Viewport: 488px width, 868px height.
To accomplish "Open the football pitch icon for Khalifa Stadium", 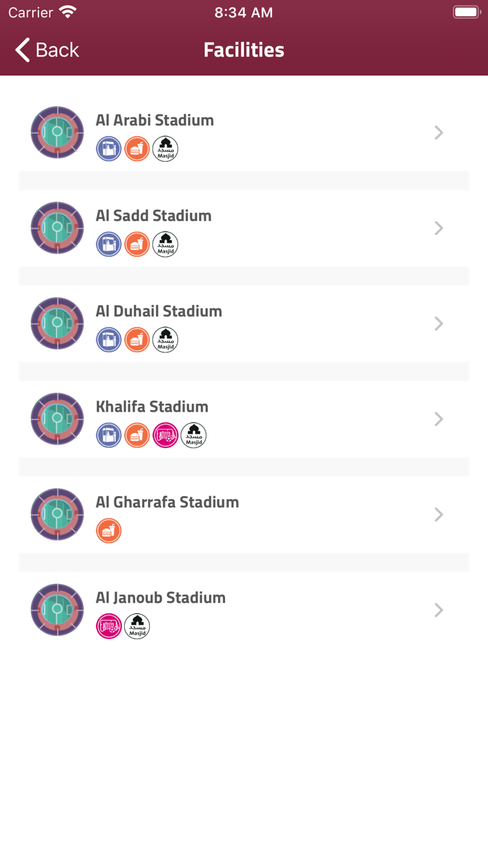I will coord(165,435).
